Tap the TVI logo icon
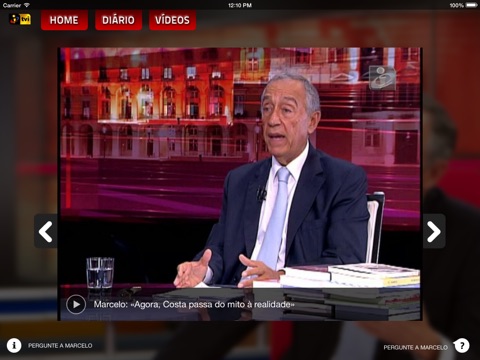Viewport: 480px width, 360px height. pos(20,19)
